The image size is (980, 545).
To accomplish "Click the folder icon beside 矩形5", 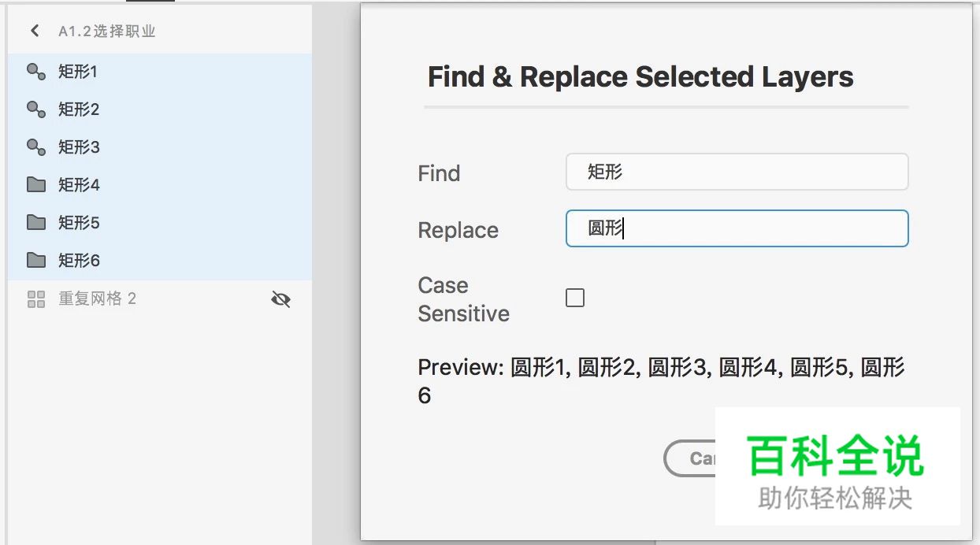I will pos(35,223).
